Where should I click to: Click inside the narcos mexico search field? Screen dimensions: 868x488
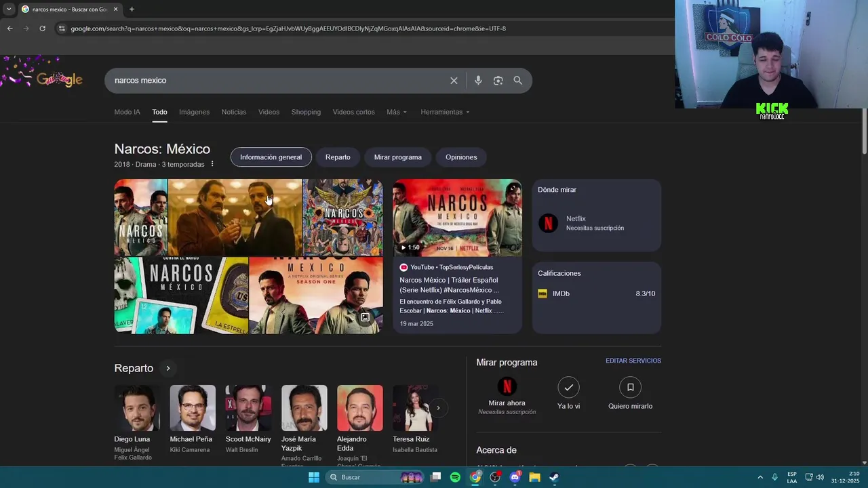click(278, 81)
